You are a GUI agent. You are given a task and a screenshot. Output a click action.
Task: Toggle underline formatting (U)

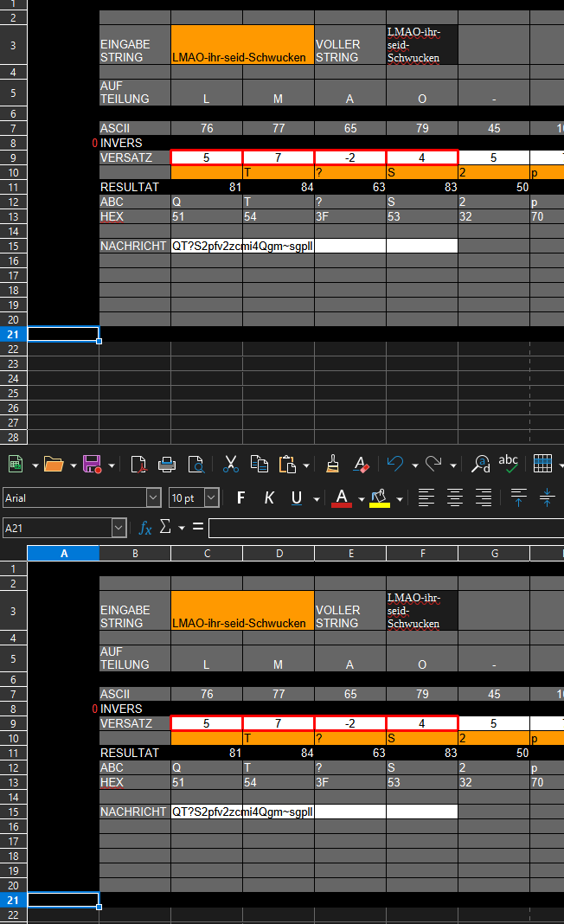tap(297, 498)
